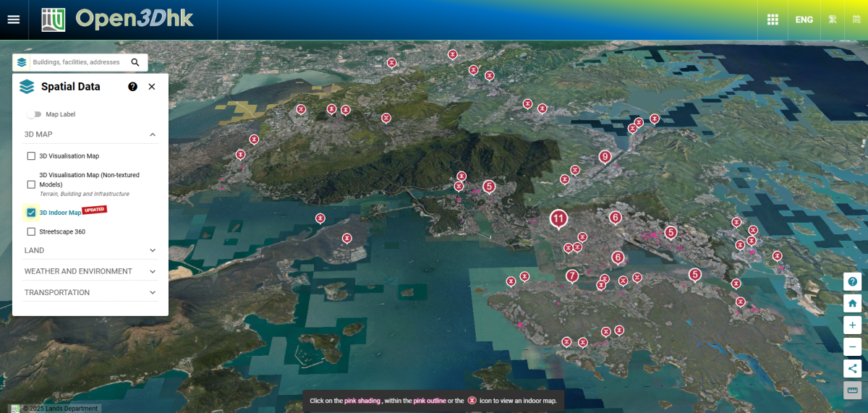Select the measurement ruler tool

[853, 390]
